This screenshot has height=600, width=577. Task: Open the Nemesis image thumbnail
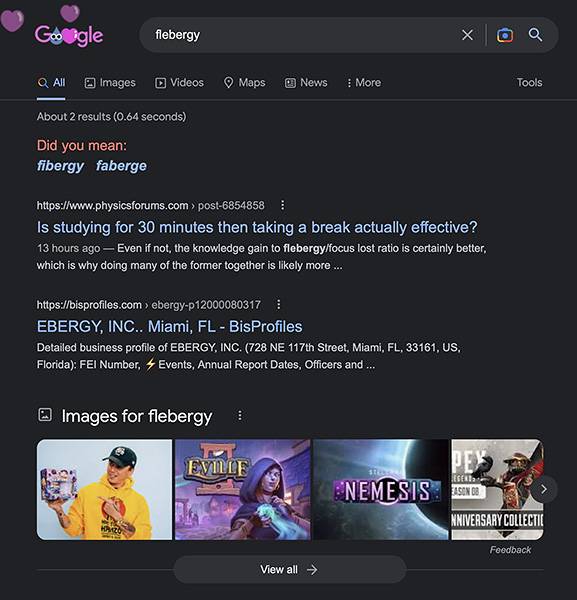381,489
